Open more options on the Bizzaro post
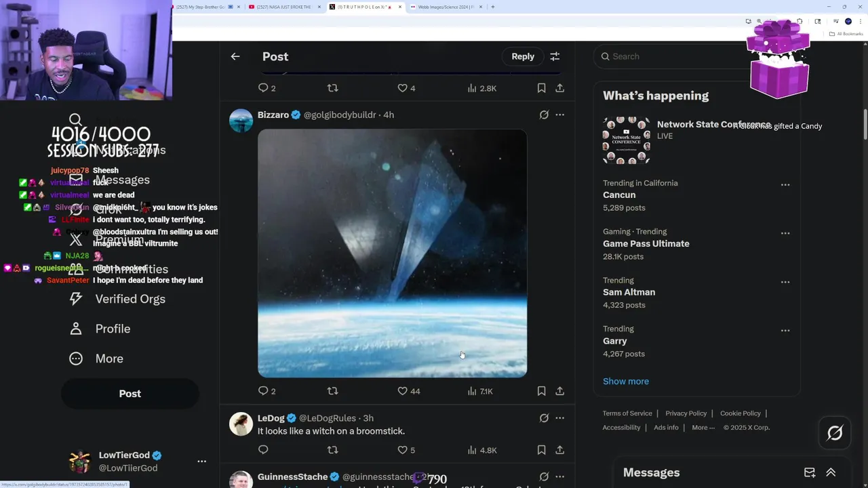868x488 pixels. tap(559, 115)
